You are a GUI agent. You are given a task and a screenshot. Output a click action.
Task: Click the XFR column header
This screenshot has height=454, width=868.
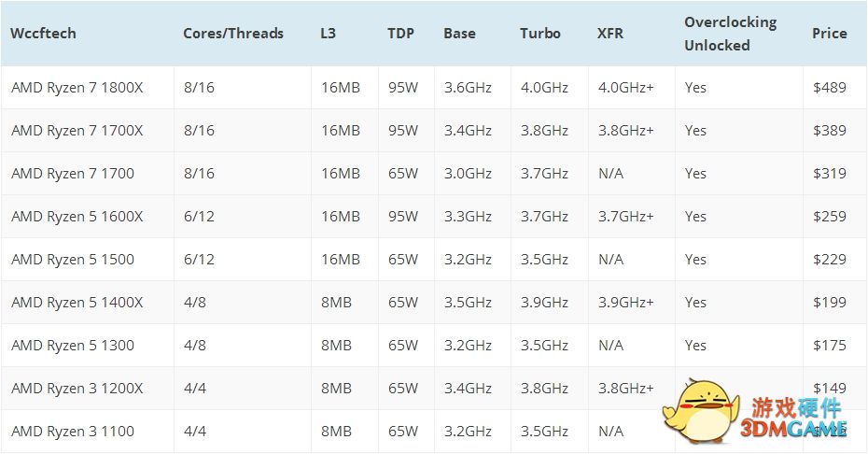pyautogui.click(x=610, y=34)
